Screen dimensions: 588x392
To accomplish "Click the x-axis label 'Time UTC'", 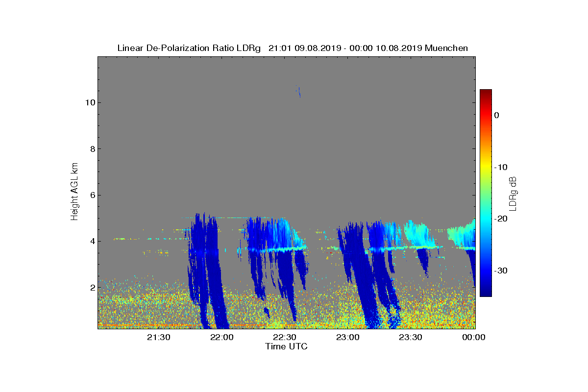I will (x=287, y=346).
